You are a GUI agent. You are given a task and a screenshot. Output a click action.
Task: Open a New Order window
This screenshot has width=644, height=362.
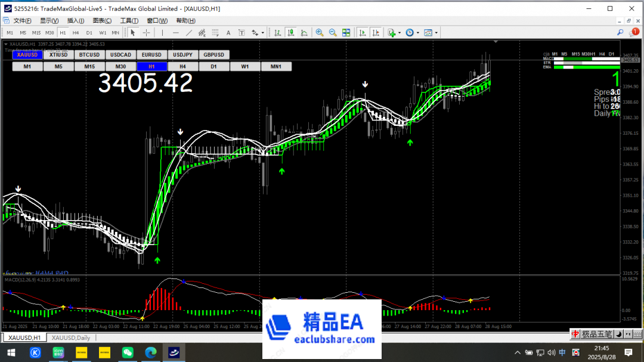392,32
